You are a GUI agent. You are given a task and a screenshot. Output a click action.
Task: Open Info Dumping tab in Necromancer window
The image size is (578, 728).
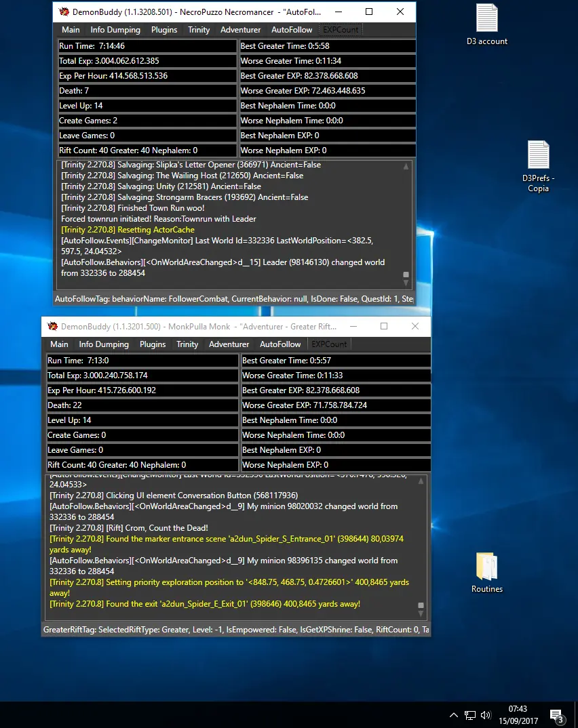[115, 30]
